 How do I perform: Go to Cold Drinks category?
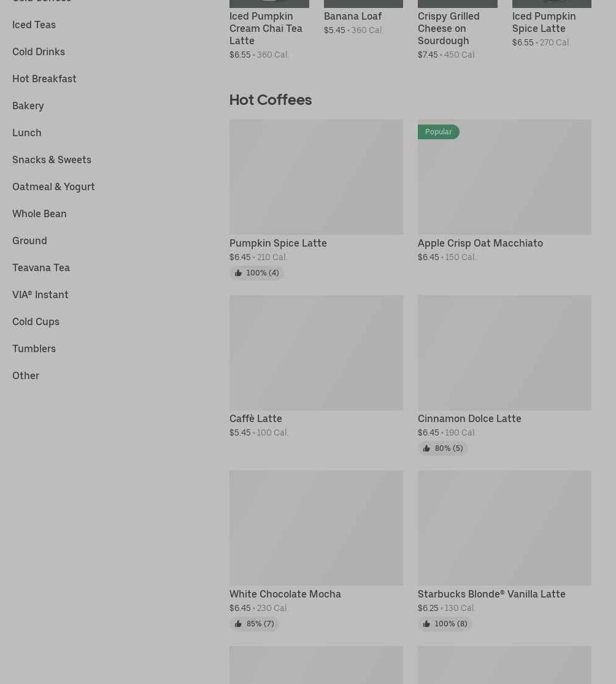tap(39, 52)
